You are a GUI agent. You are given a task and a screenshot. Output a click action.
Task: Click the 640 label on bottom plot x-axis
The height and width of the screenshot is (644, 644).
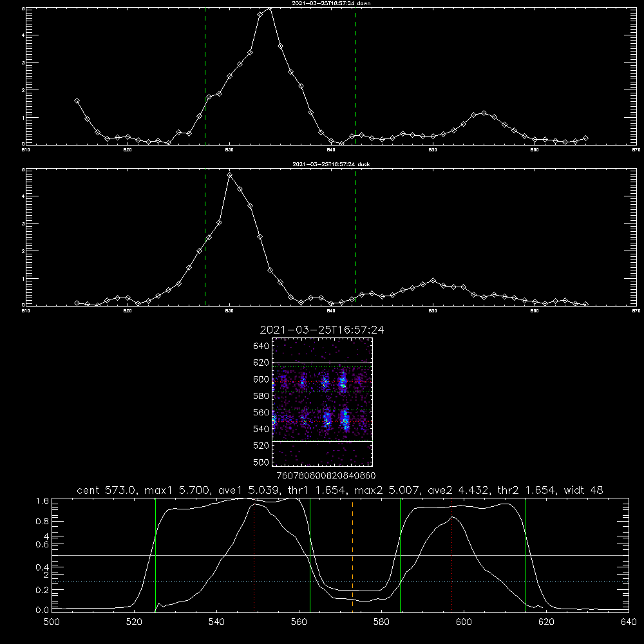[629, 622]
